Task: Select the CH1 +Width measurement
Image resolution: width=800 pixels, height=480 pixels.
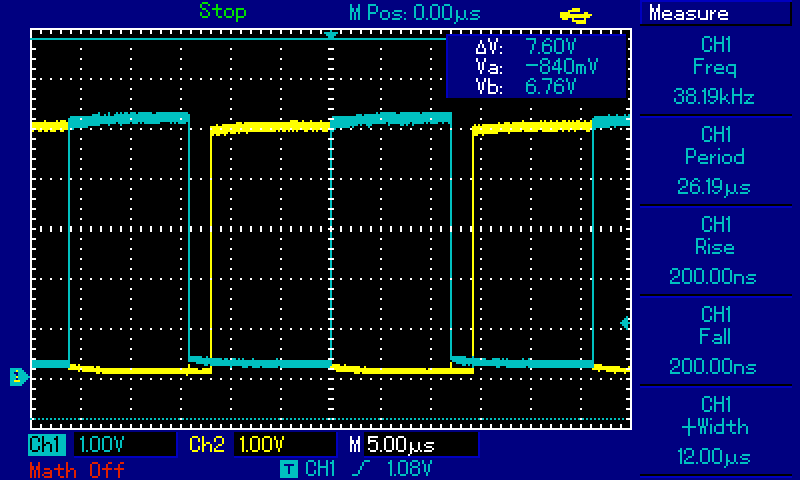Action: pos(715,430)
